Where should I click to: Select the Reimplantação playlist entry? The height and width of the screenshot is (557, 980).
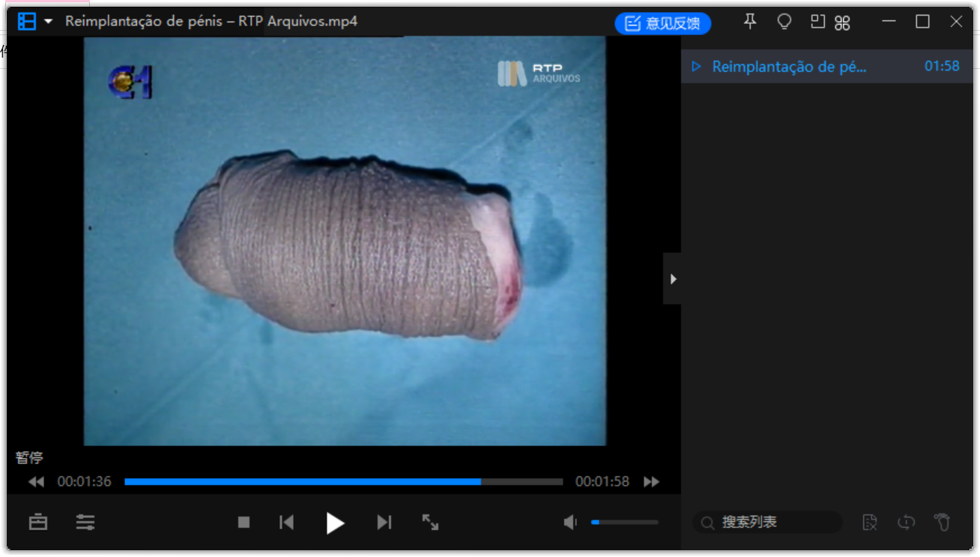click(789, 67)
